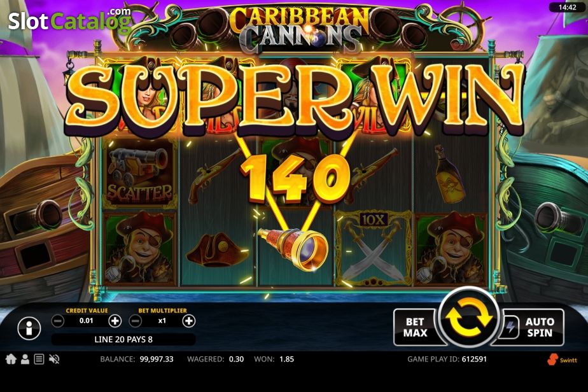Toggle the muted sound icon

tap(54, 359)
